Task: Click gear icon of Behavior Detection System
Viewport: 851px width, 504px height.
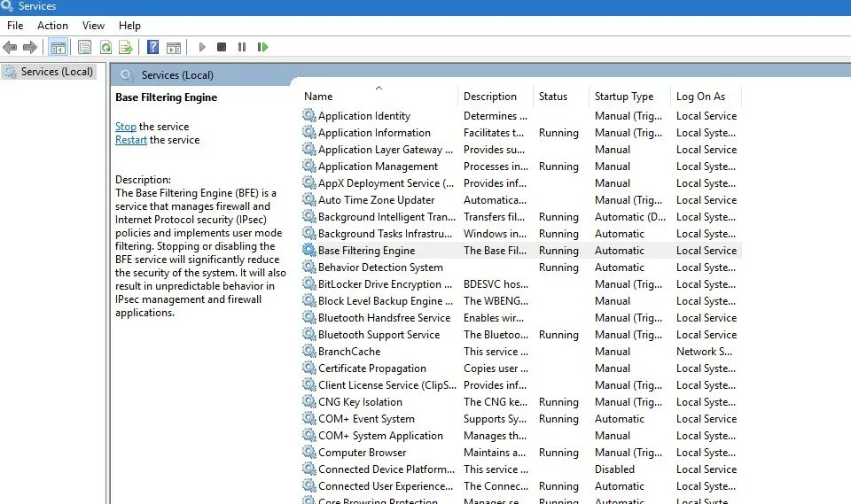Action: click(x=308, y=267)
